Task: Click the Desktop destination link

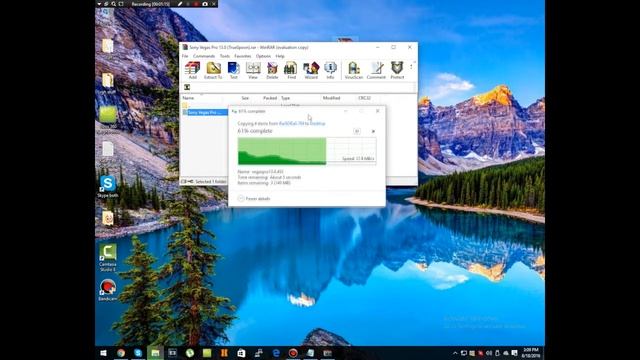Action: (318, 123)
